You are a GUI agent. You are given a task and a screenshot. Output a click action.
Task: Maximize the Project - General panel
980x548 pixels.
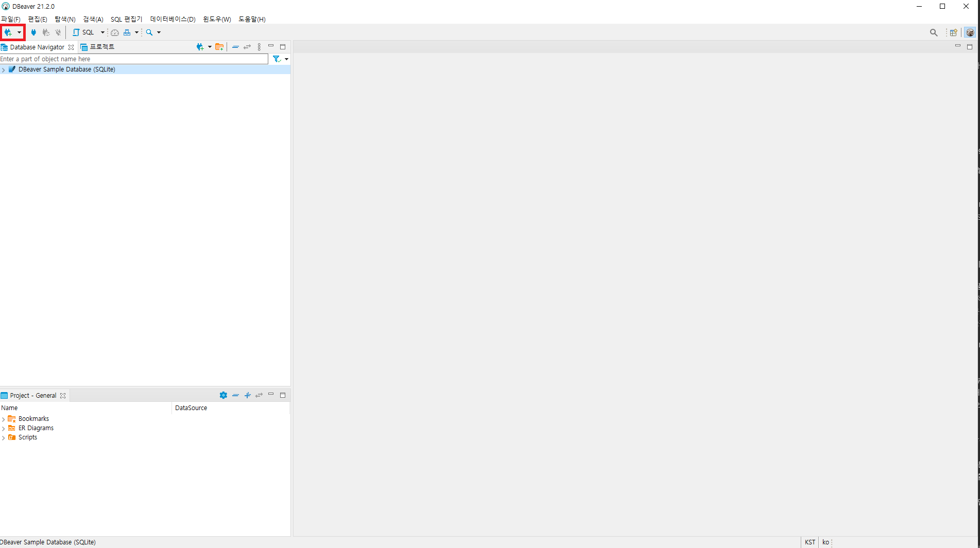coord(283,395)
